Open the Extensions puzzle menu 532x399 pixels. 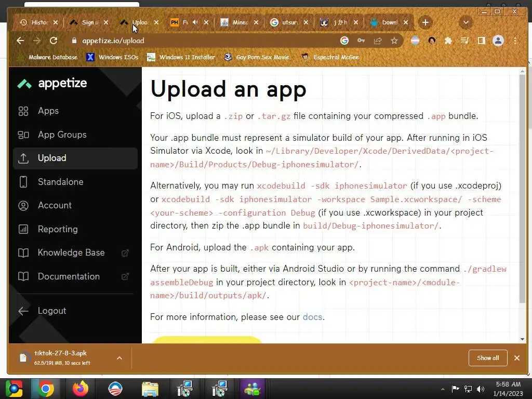pos(448,41)
